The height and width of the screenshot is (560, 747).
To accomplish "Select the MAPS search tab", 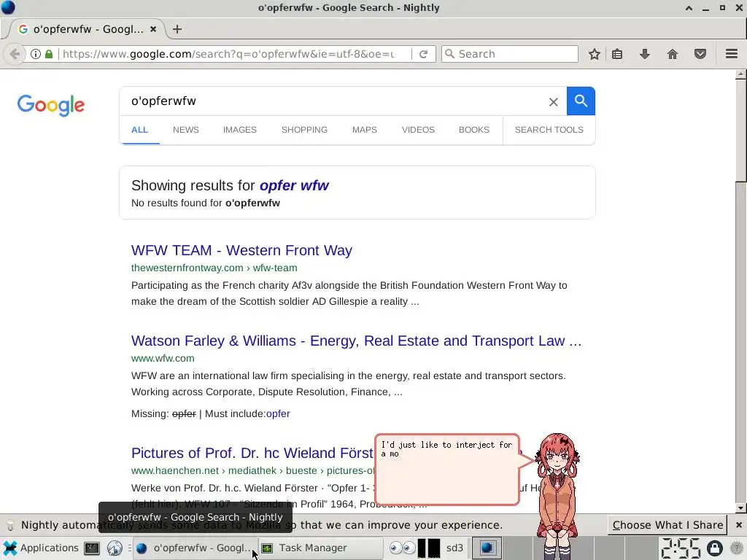I will [365, 130].
